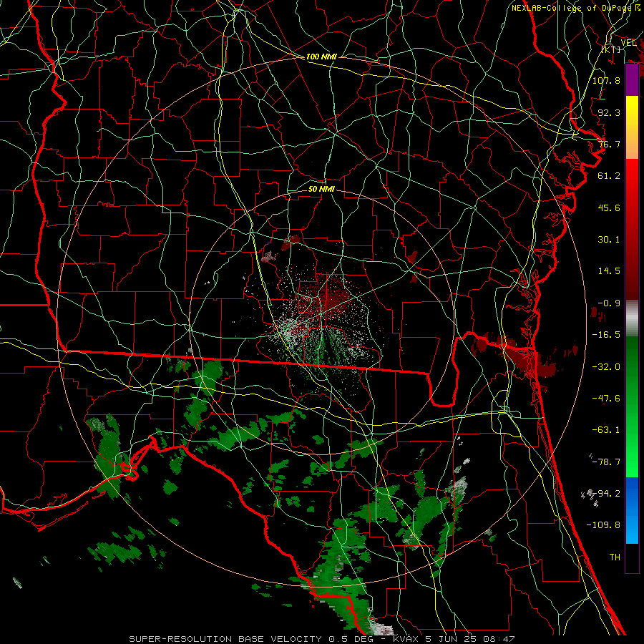
Task: Click the VEL legend title
Action: 628,43
